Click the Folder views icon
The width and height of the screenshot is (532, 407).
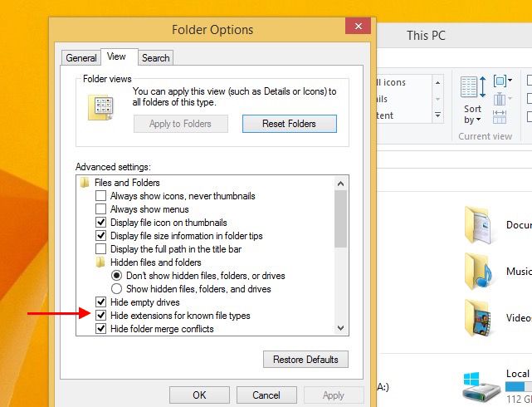pos(100,108)
